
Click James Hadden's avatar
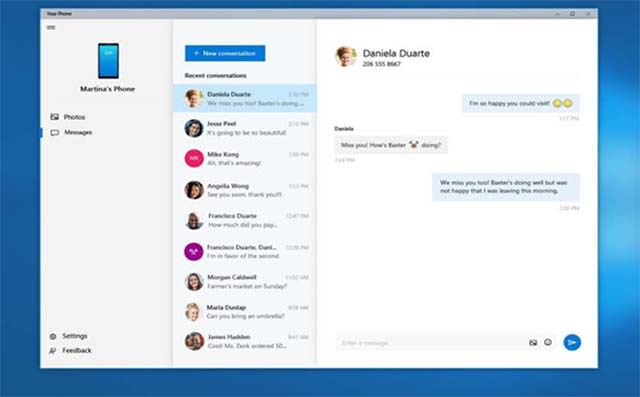click(x=194, y=341)
